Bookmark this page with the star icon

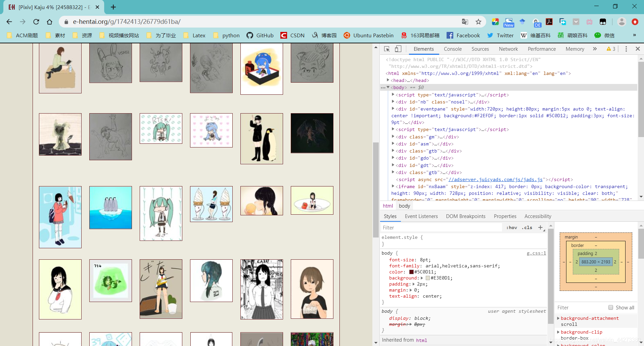tap(478, 22)
